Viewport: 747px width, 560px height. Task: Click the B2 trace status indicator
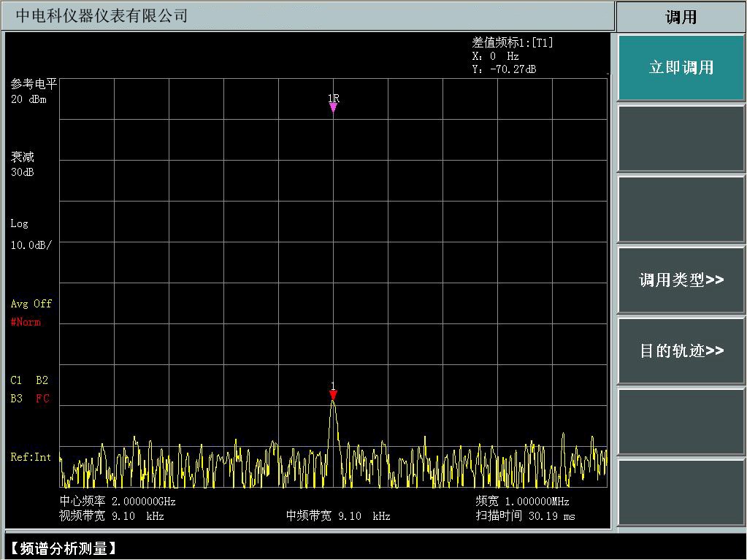[42, 380]
